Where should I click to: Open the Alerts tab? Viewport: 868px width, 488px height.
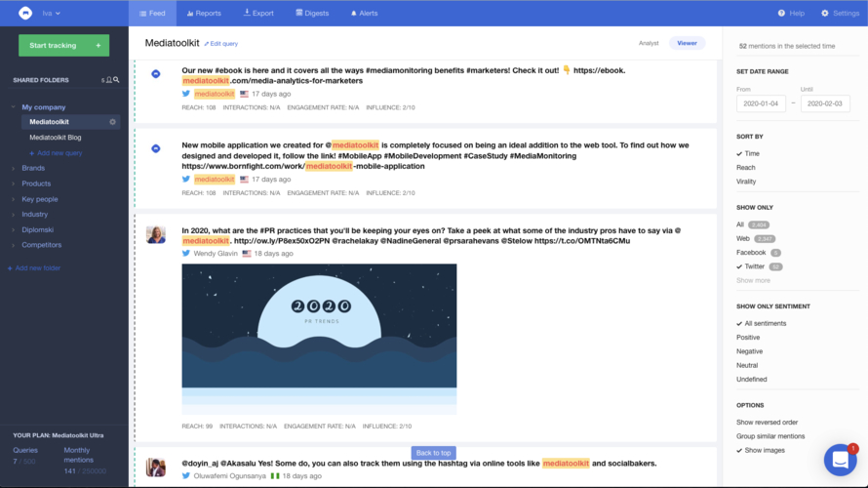pyautogui.click(x=364, y=14)
